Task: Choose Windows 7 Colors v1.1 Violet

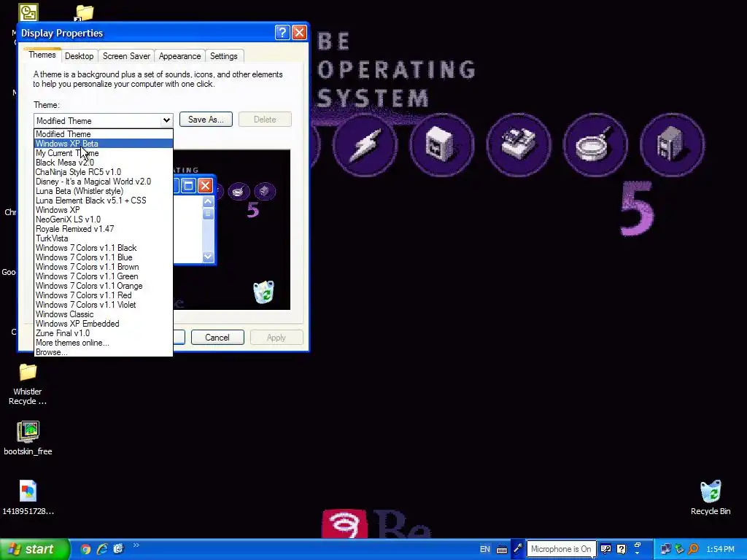Action: [x=104, y=305]
